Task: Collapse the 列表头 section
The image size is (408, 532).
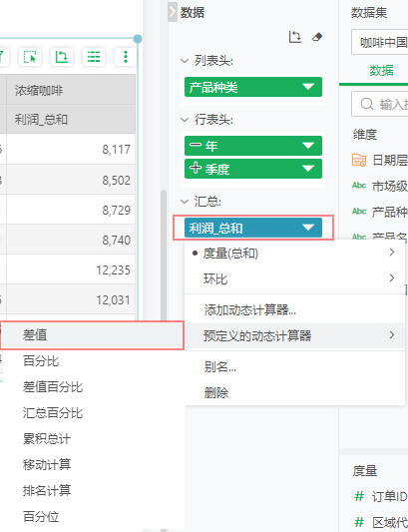Action: pyautogui.click(x=185, y=61)
